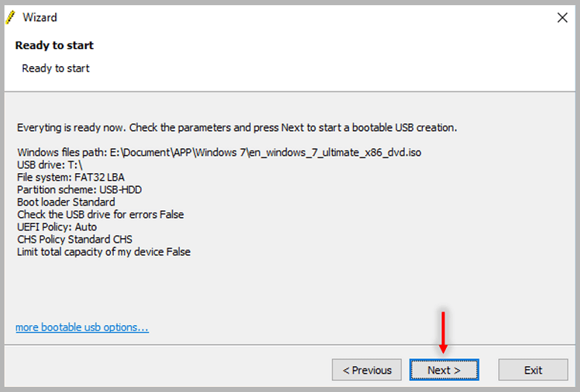Go back using the Previous button
580x392 pixels.
tap(366, 370)
